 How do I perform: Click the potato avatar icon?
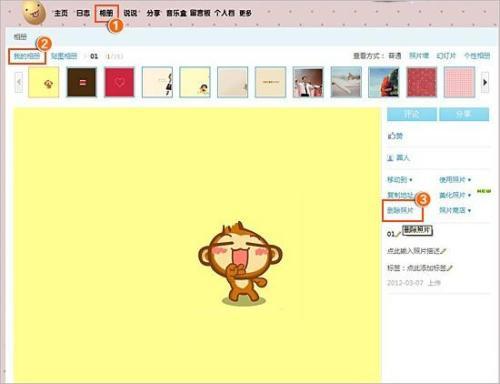tap(34, 13)
